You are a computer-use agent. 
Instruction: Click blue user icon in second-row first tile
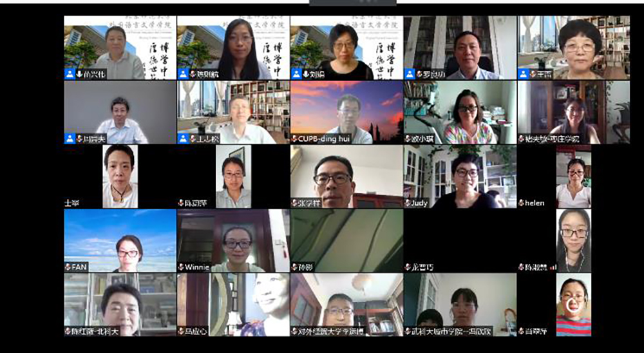tap(70, 138)
